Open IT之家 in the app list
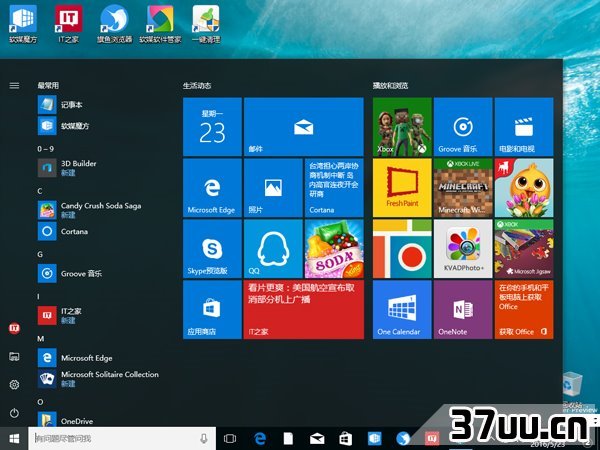This screenshot has width=600, height=450. tap(60, 316)
